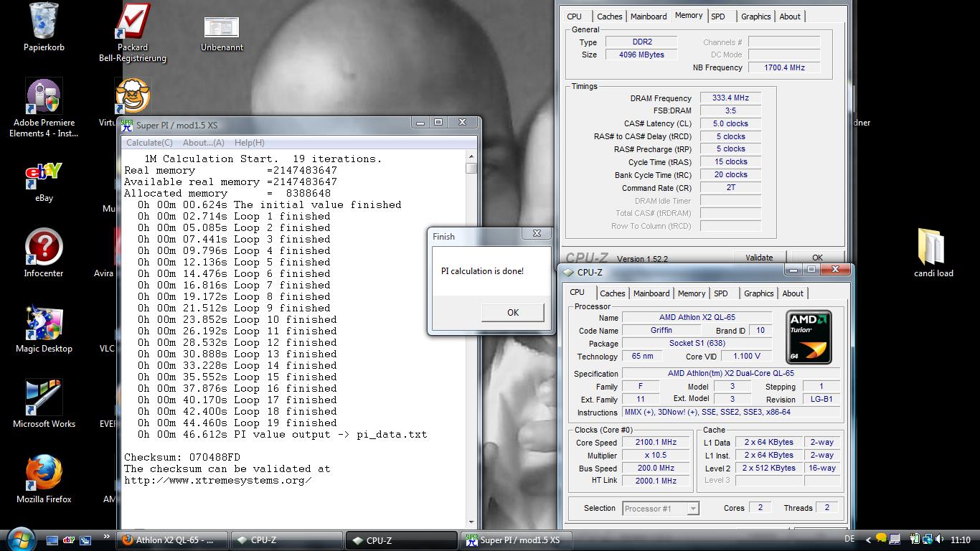Screen dimensions: 980x551
Task: Select Caches tab in upper CPU-Z window
Action: click(x=610, y=17)
